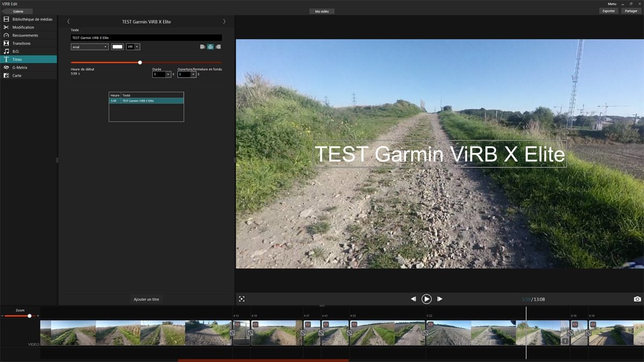Open the B.O. soundtrack section
The height and width of the screenshot is (362, 644).
click(28, 51)
